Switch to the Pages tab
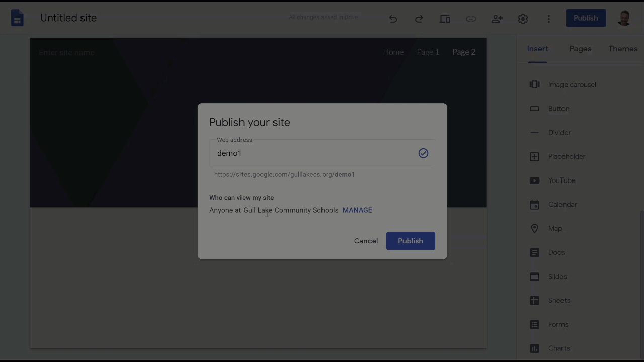The image size is (644, 362). [x=580, y=49]
